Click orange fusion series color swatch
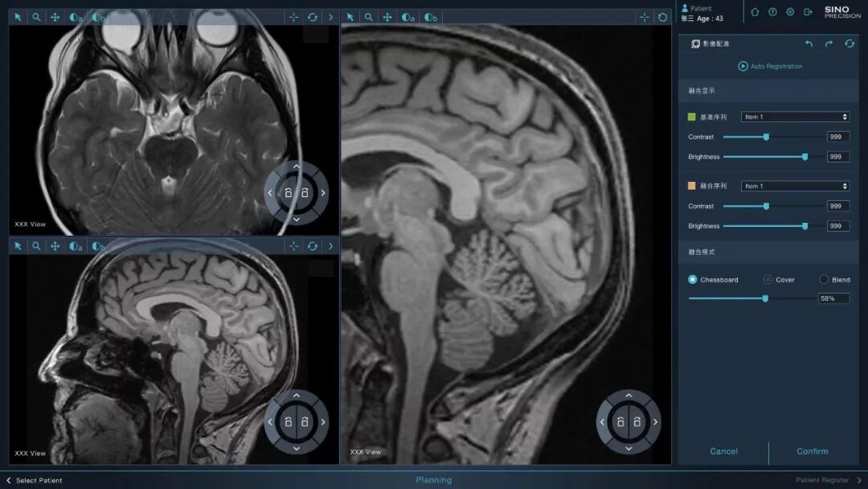Image resolution: width=868 pixels, height=489 pixels. (x=691, y=186)
